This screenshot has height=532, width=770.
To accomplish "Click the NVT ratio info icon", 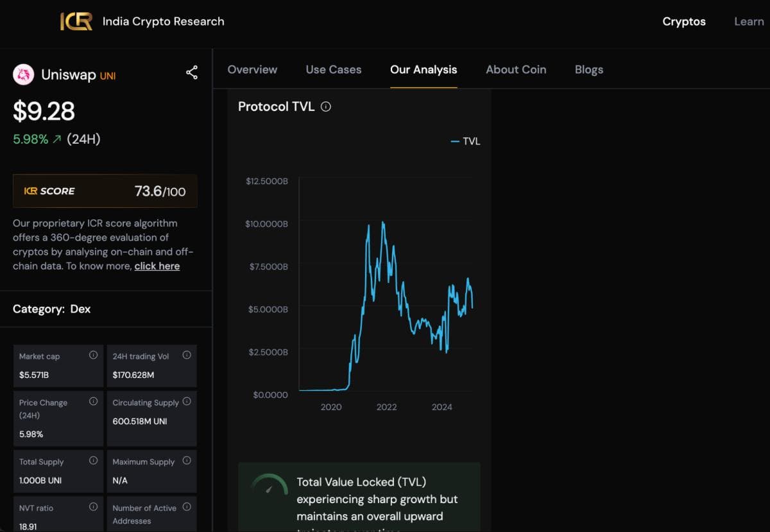I will [93, 506].
